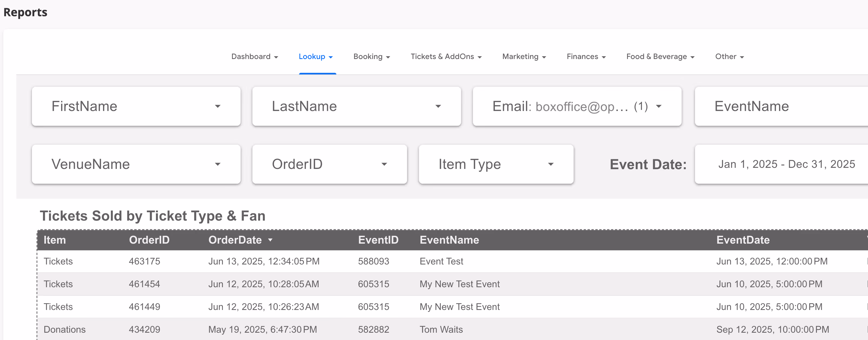This screenshot has width=868, height=340.
Task: Select order 463175 row cell
Action: pos(144,261)
